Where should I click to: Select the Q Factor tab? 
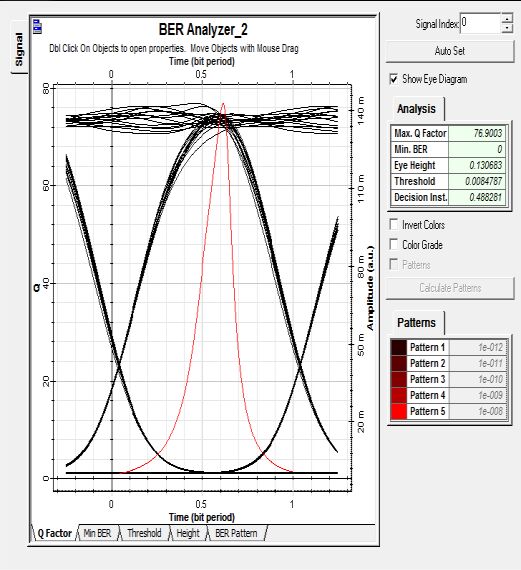tap(55, 533)
